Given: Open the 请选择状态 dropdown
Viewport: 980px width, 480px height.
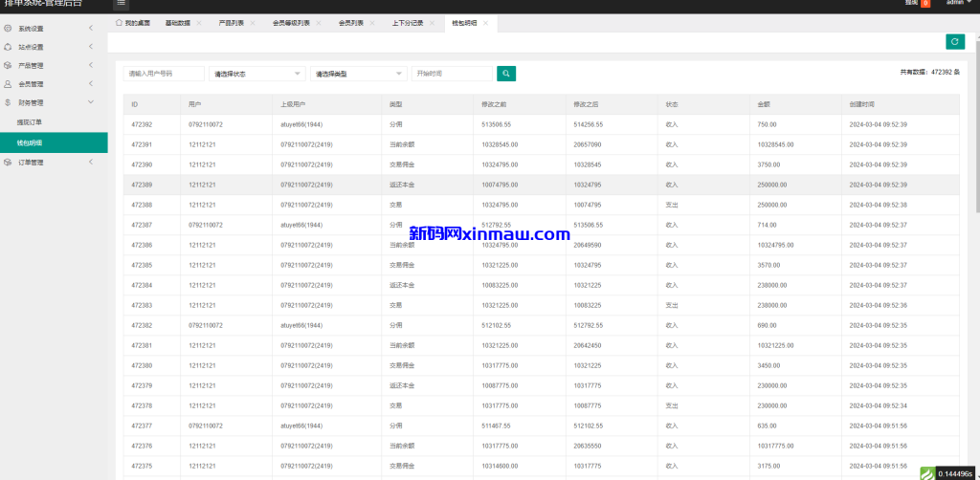Looking at the screenshot, I should [257, 74].
